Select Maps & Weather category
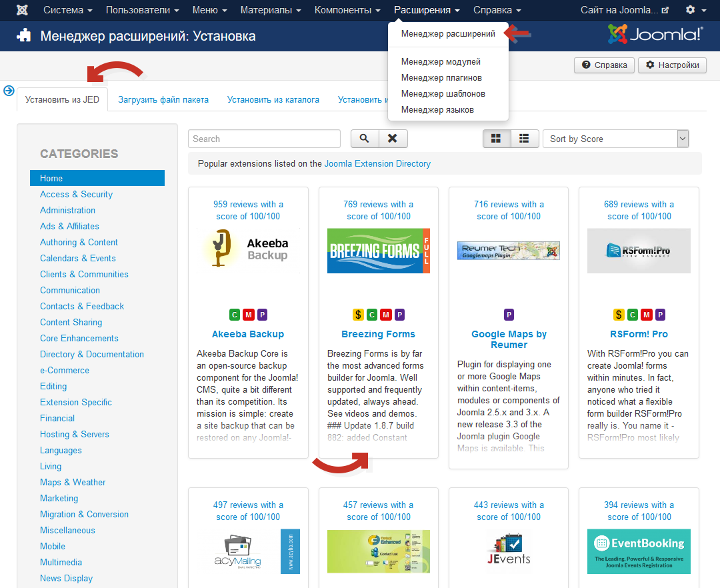 73,483
